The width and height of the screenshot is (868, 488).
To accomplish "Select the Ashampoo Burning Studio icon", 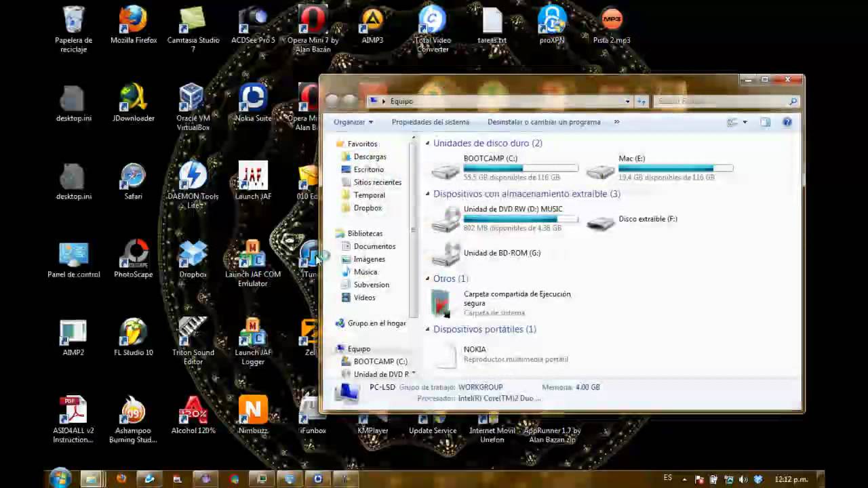I will (134, 420).
